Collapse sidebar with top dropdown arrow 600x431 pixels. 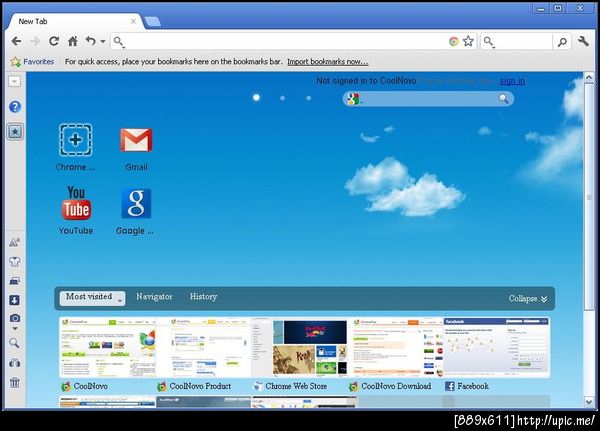15,81
